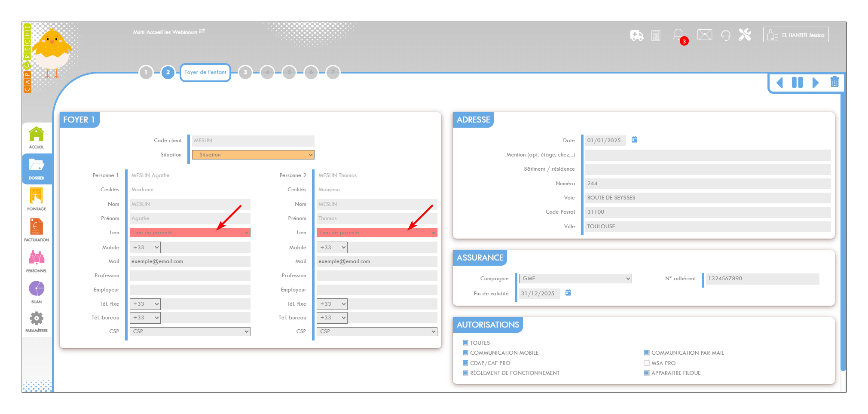
Task: Expand the Situation dropdown
Action: tap(253, 155)
